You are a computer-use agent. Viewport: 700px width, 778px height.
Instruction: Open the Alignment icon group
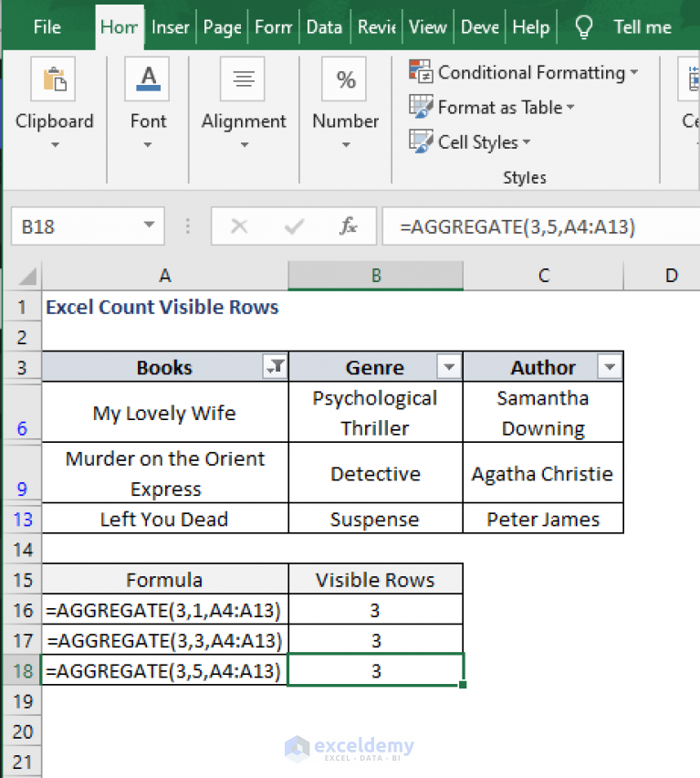click(243, 79)
